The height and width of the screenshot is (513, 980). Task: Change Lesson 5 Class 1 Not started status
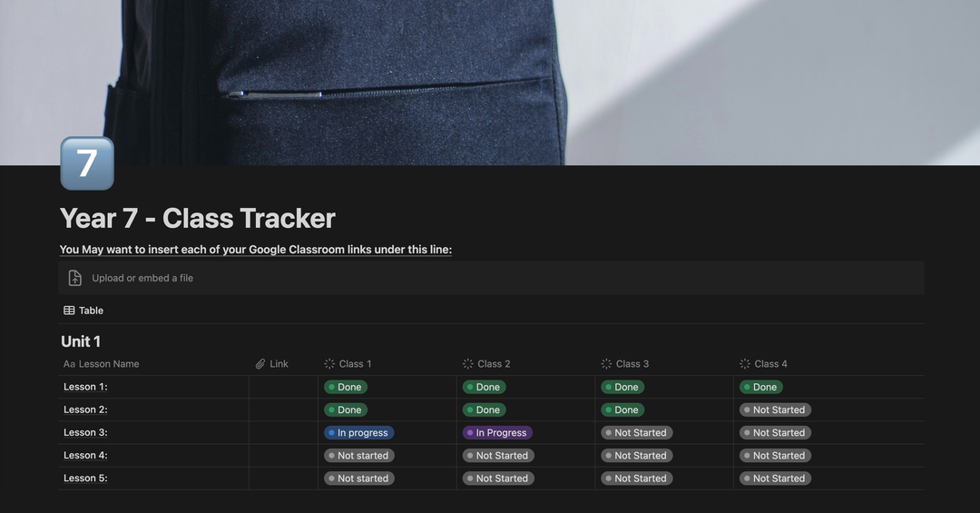point(359,478)
